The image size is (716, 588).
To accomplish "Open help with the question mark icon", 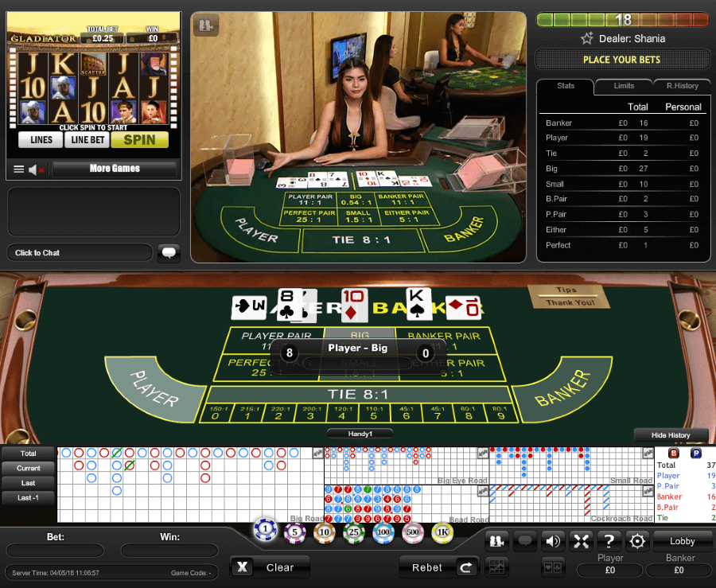I will (609, 541).
